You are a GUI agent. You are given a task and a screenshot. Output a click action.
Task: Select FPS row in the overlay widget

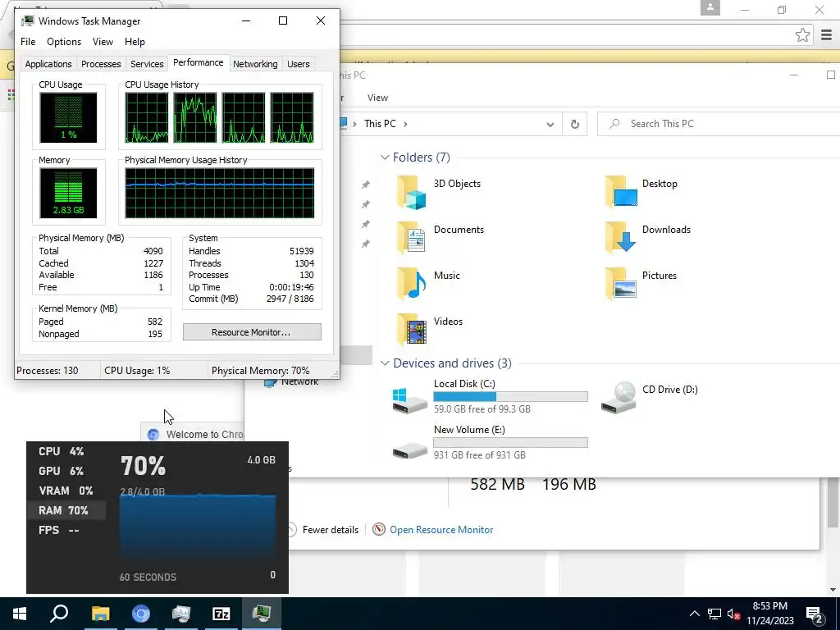(x=66, y=531)
